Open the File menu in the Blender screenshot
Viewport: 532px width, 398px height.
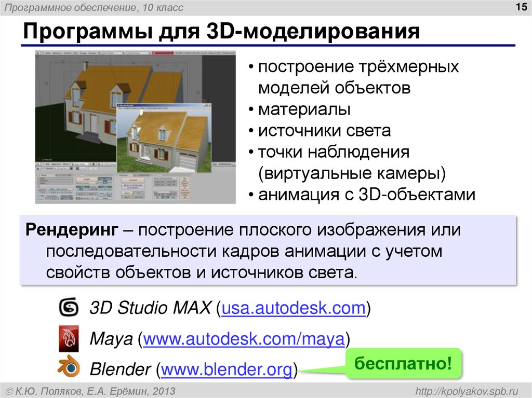coord(46,53)
